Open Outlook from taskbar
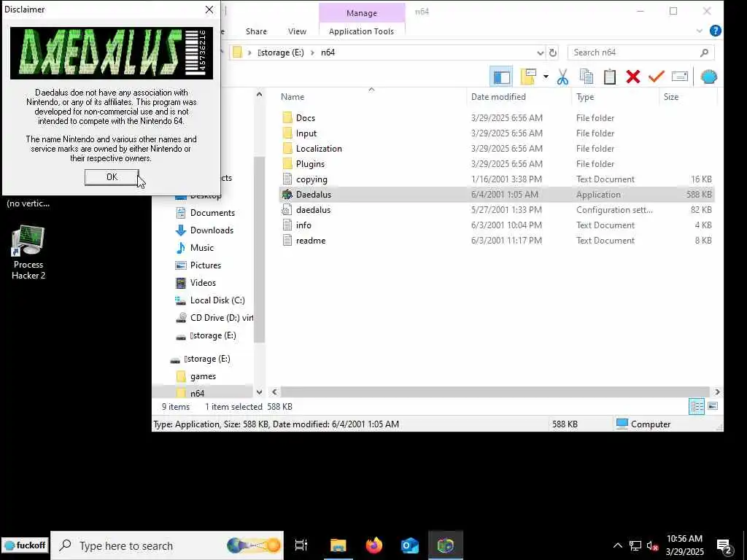Image resolution: width=747 pixels, height=560 pixels. [x=409, y=545]
